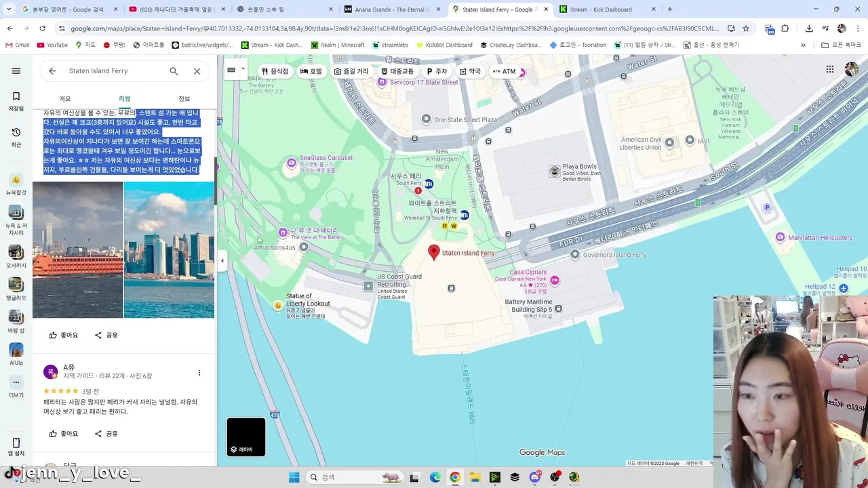Switch to the Ariana Grande browser tab
The height and width of the screenshot is (488, 868).
[392, 9]
